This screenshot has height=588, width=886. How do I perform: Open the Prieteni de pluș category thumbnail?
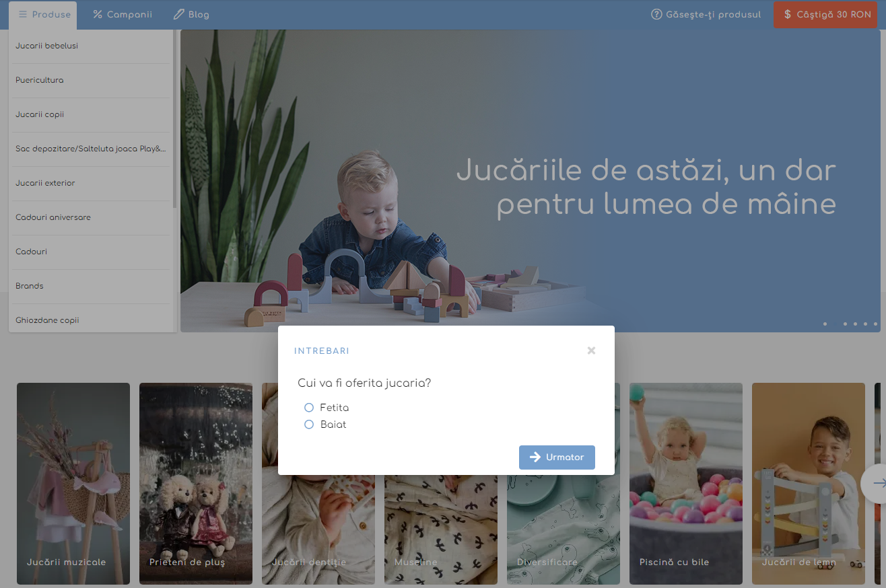(x=195, y=483)
